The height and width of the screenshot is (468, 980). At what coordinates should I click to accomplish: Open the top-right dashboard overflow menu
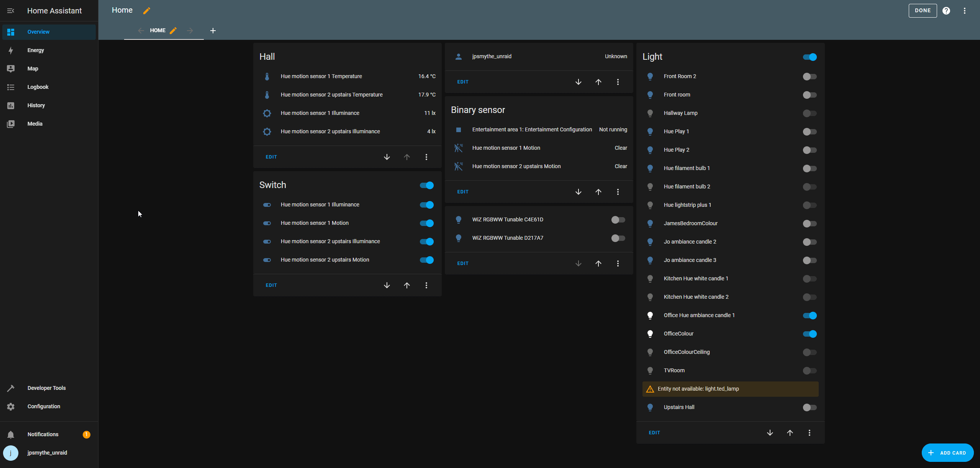pyautogui.click(x=964, y=11)
